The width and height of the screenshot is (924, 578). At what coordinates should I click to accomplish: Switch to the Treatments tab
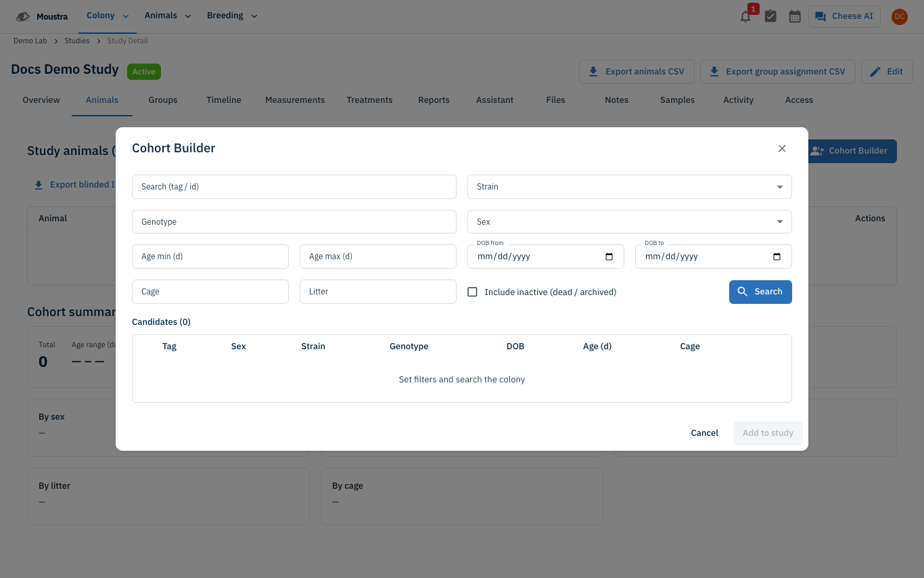point(369,100)
